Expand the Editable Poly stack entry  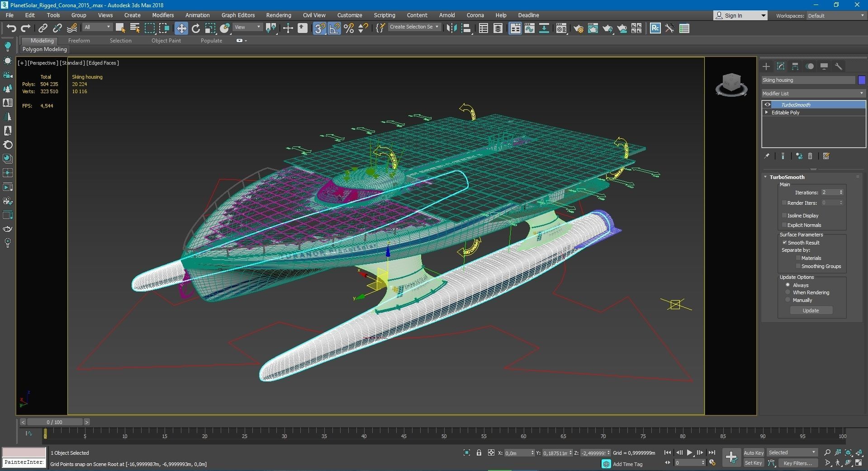click(x=767, y=112)
